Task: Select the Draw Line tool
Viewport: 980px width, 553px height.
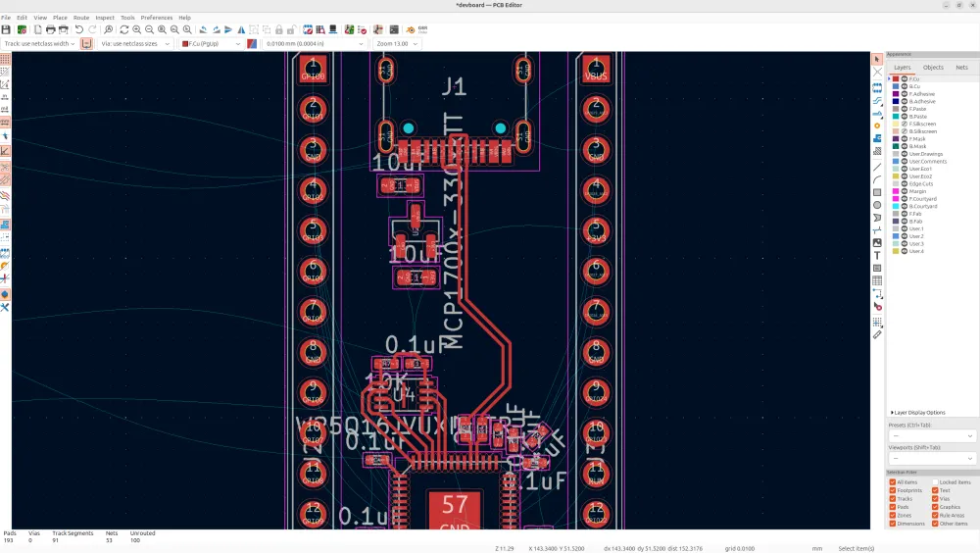Action: click(877, 168)
